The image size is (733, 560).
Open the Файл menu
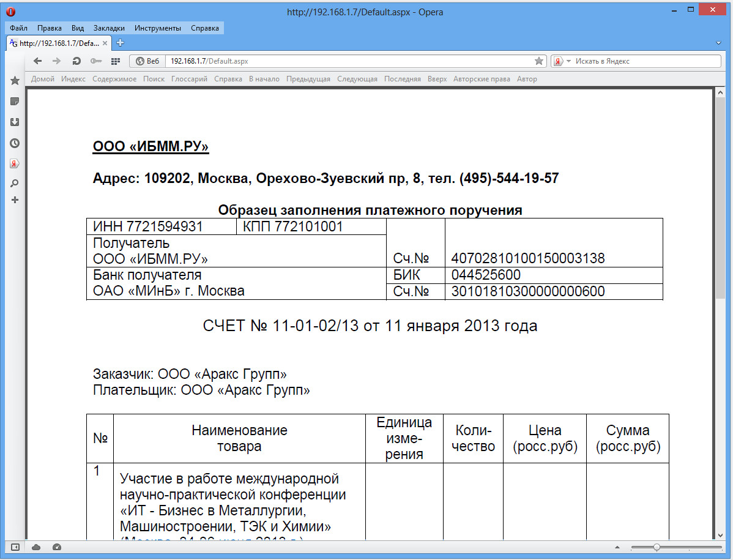pos(19,28)
